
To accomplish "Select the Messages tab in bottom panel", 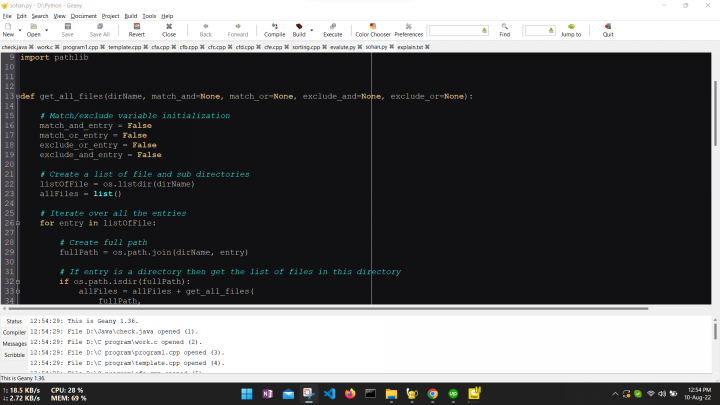I will coord(14,344).
